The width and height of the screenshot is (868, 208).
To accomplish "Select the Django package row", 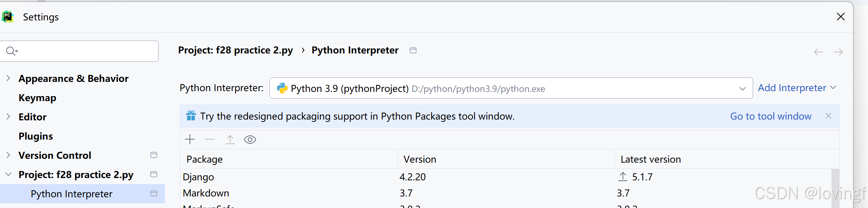I will click(288, 177).
